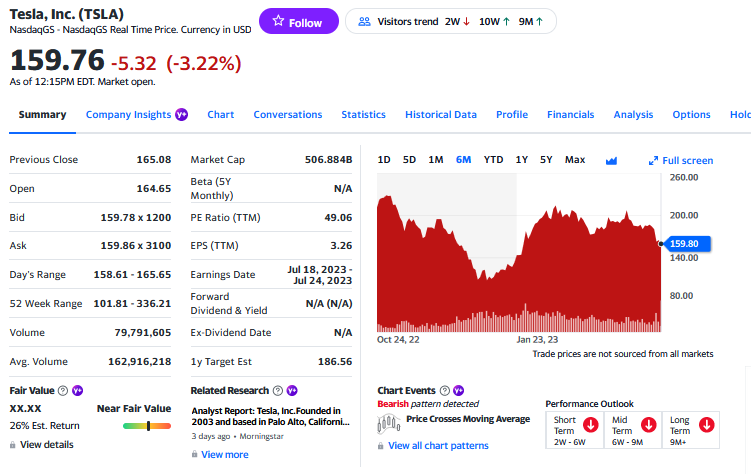Open the Analysis tab
The image size is (751, 474).
click(x=633, y=115)
